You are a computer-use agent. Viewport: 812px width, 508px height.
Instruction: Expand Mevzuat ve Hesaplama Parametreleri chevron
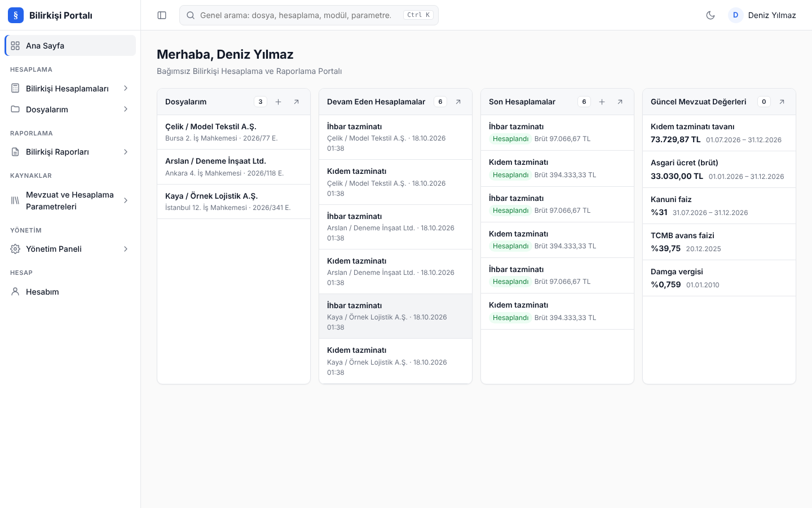pyautogui.click(x=126, y=200)
